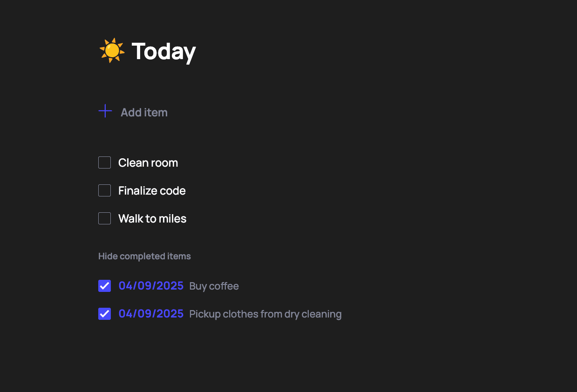The height and width of the screenshot is (392, 577).
Task: Collapse list using Hide completed items
Action: 144,256
